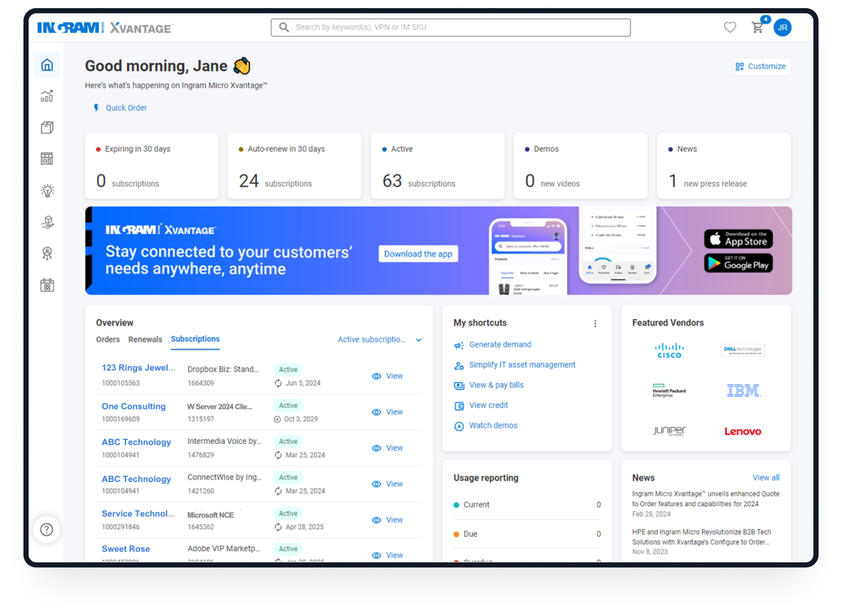Click the Download the app button

[418, 254]
